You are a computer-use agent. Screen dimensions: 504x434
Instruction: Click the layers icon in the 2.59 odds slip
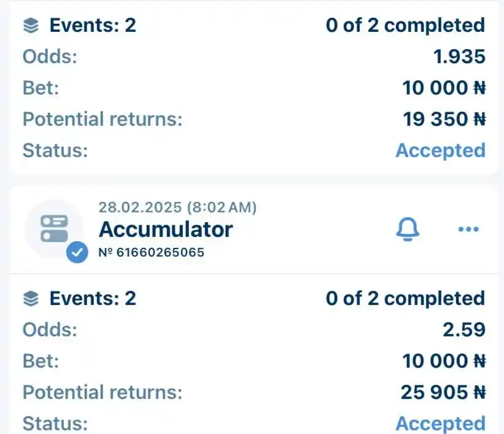coord(31,299)
